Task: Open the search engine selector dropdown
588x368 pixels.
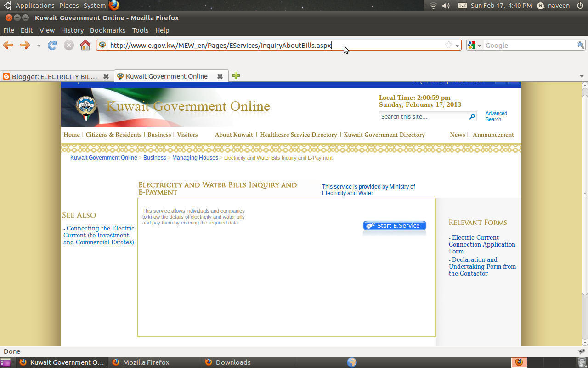Action: (479, 45)
